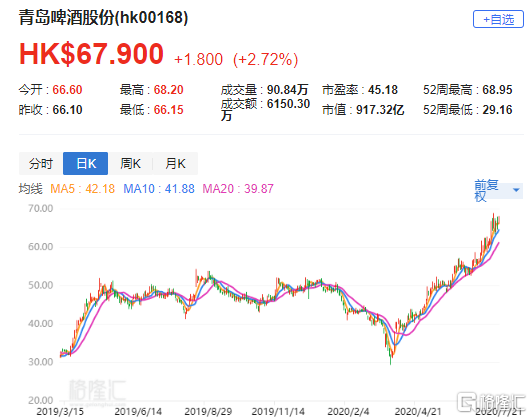Click the 52周最高 value 68.95

coord(497,90)
